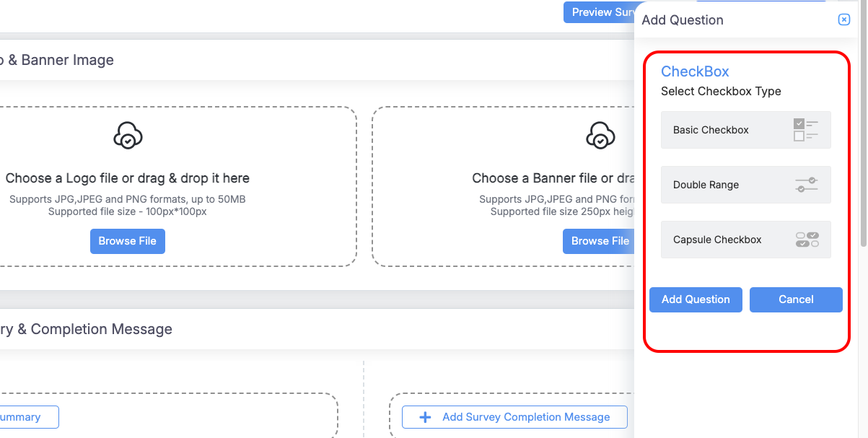Click the plus icon beside Add Survey Completion Message
The image size is (868, 438).
[x=425, y=417]
